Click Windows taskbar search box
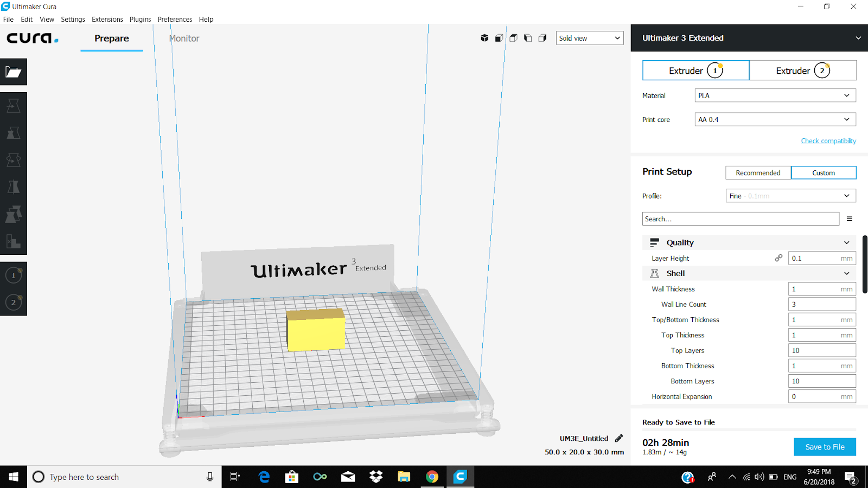Screen dimensions: 868x488 click(x=125, y=477)
